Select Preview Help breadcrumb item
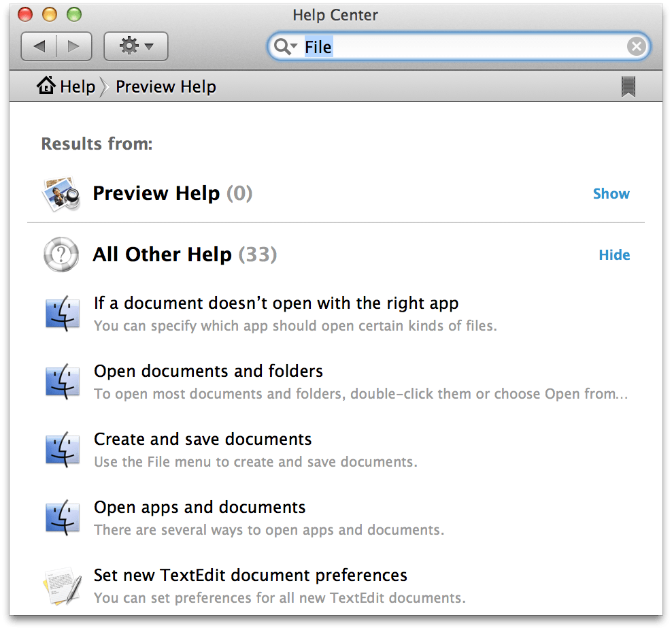672x630 pixels. [x=165, y=86]
